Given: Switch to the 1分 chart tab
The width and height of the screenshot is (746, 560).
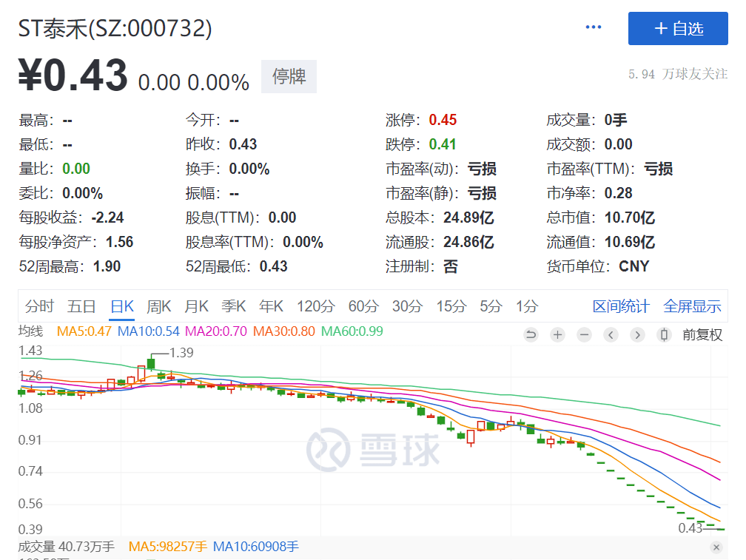Looking at the screenshot, I should point(527,306).
